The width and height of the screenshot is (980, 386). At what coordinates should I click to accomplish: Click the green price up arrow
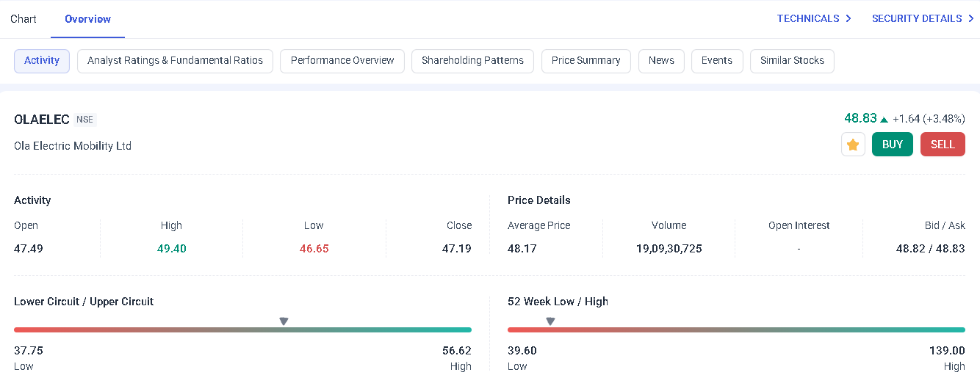pyautogui.click(x=884, y=120)
